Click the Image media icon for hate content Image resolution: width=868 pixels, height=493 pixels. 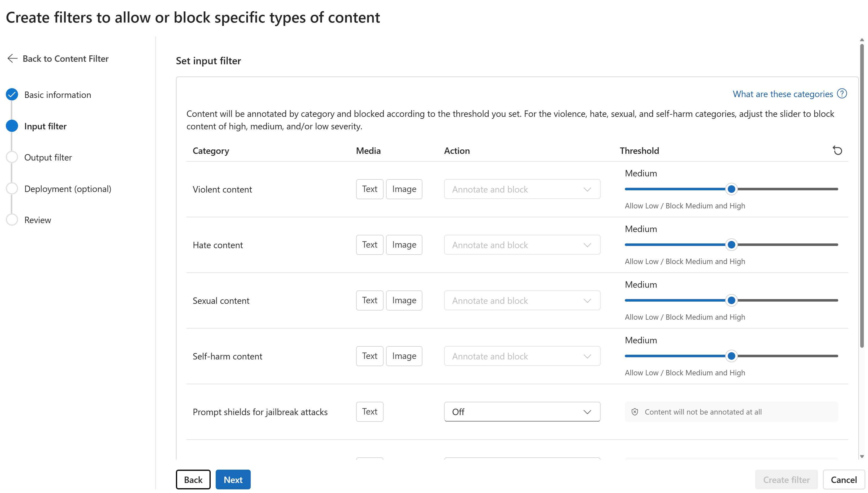[404, 244]
